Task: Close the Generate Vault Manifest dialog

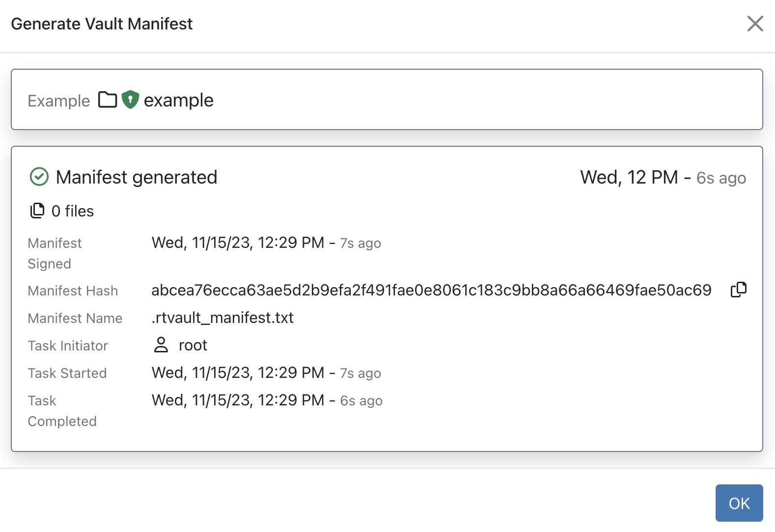Action: coord(755,24)
